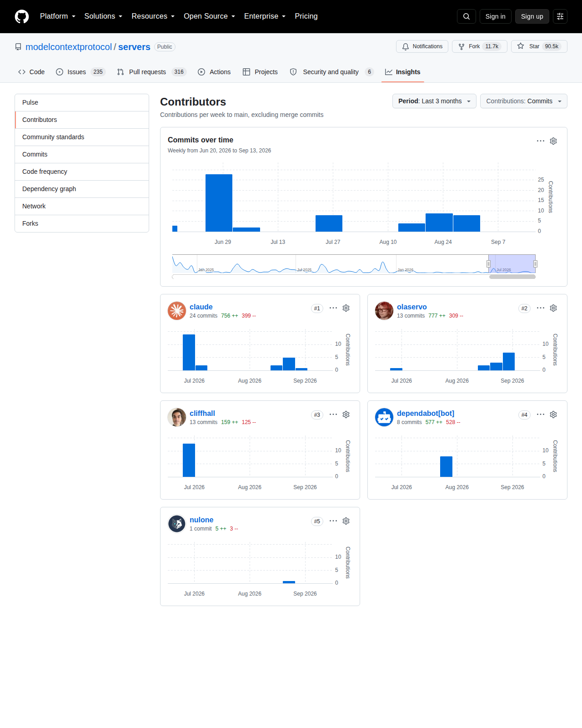This screenshot has height=728, width=582.
Task: Open the gear icon on claude's card
Action: click(x=346, y=308)
